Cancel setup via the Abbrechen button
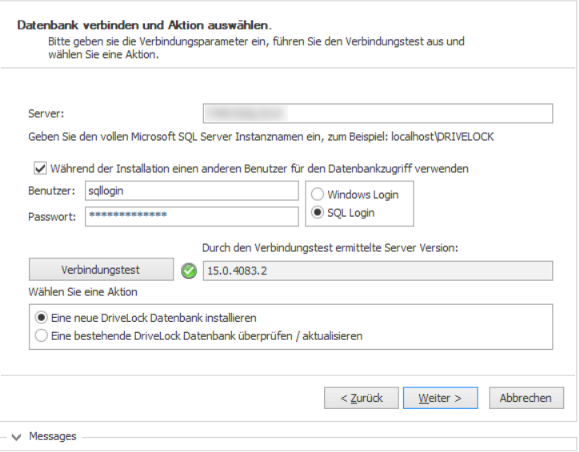 point(526,398)
